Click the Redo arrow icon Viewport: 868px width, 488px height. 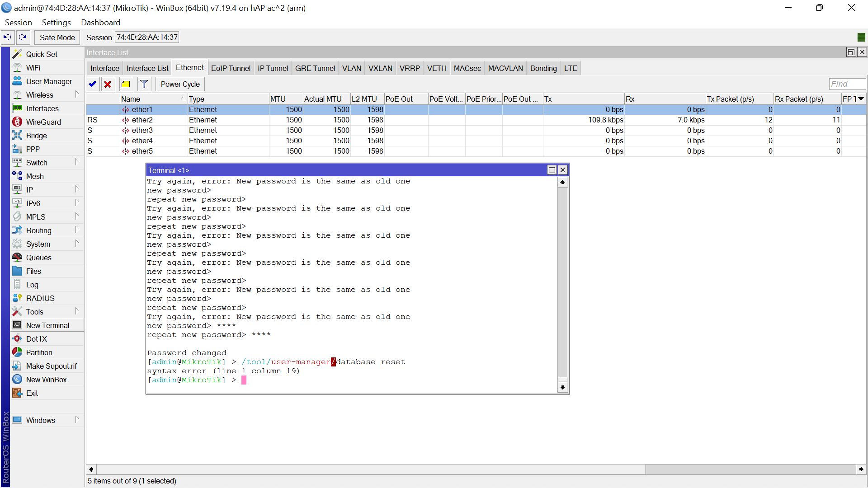click(23, 37)
